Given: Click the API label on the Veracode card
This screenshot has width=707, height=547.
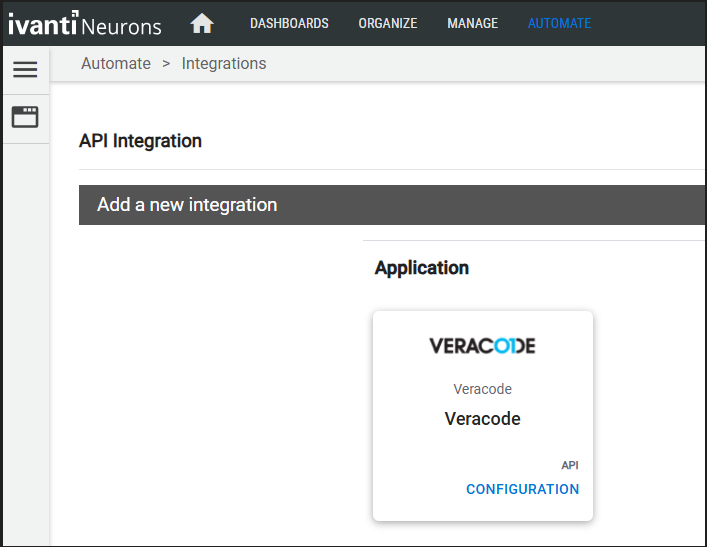Looking at the screenshot, I should click(570, 465).
